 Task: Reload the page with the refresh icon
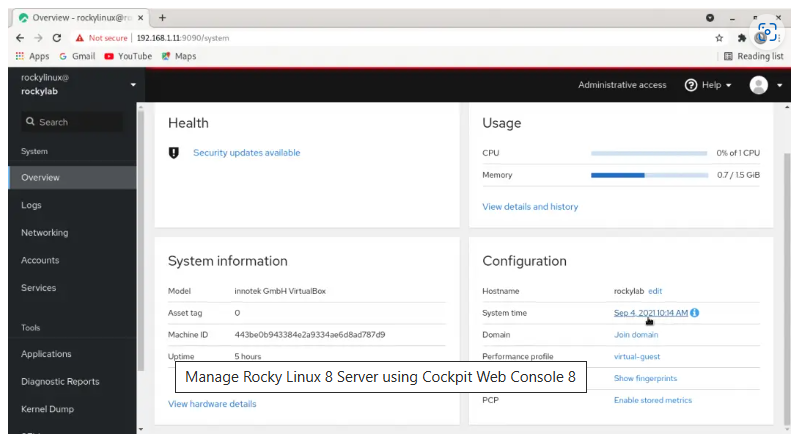(x=57, y=38)
